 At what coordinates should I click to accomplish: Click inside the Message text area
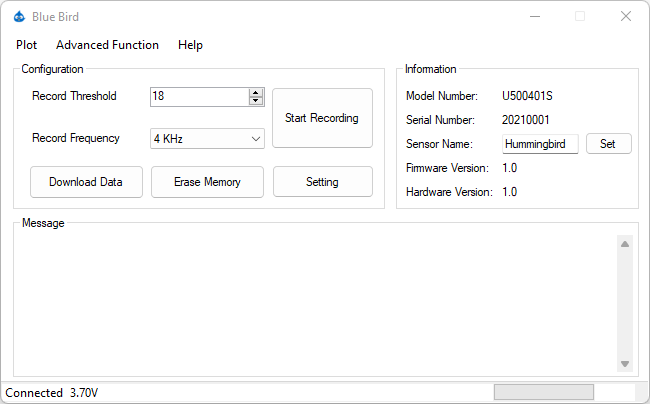(315, 302)
